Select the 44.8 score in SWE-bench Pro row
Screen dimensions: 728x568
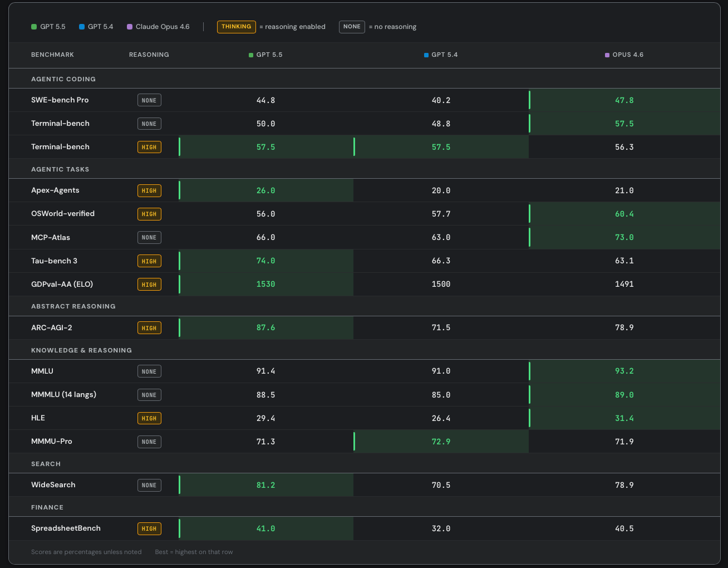[x=265, y=100]
